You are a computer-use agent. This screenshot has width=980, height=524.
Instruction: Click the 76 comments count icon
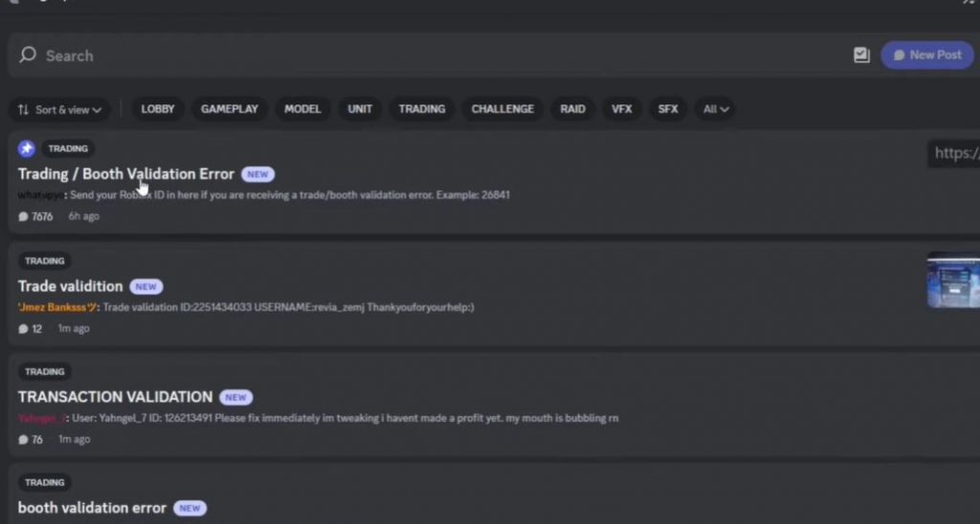[x=23, y=440]
